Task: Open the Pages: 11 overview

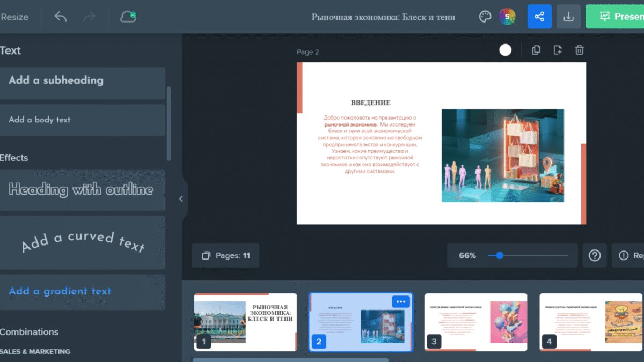Action: [225, 255]
